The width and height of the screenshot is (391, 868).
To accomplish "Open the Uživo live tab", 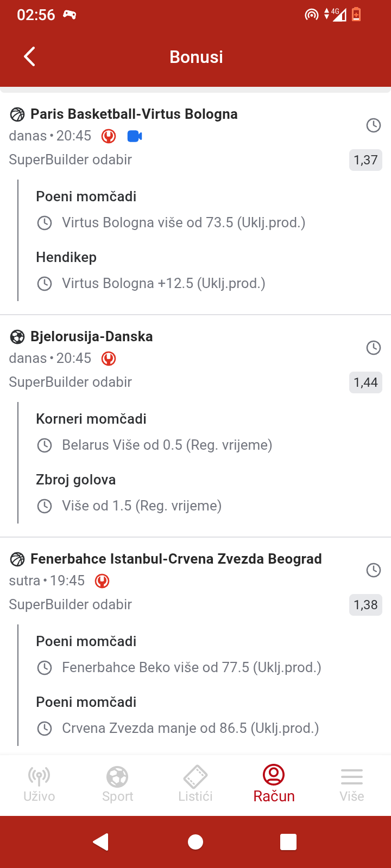I will click(x=39, y=784).
